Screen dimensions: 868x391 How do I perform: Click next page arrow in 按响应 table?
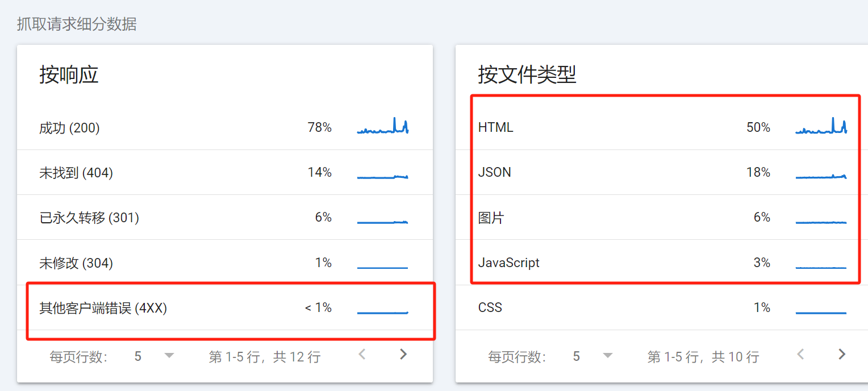403,354
